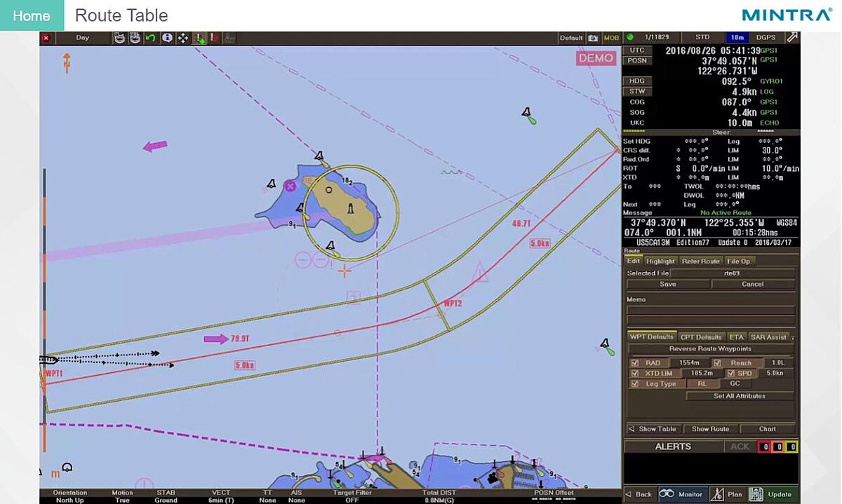Open the STD display mode selector
Screen dimensions: 842x504
[x=702, y=37]
